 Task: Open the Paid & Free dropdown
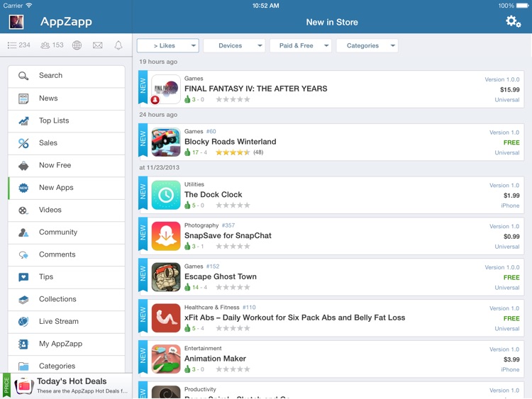point(301,45)
